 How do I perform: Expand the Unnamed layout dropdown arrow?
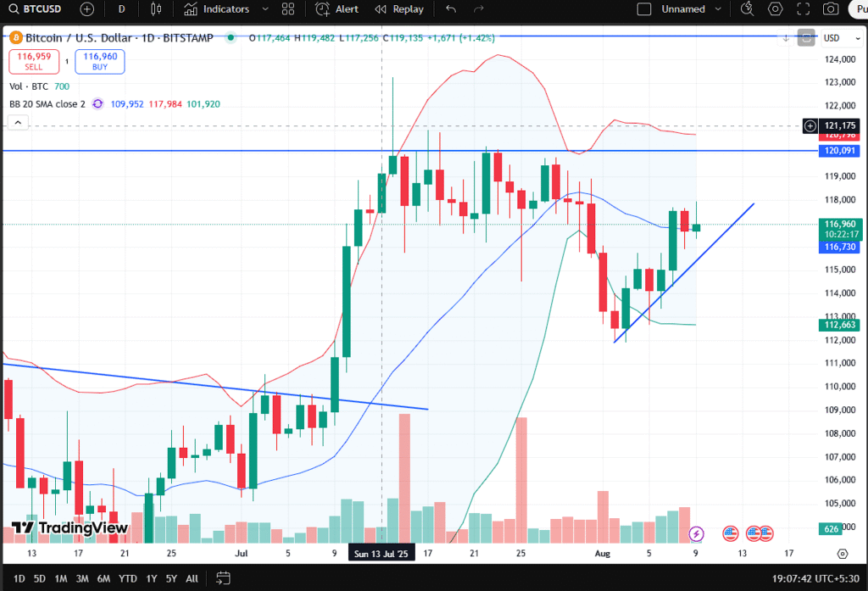tap(718, 8)
